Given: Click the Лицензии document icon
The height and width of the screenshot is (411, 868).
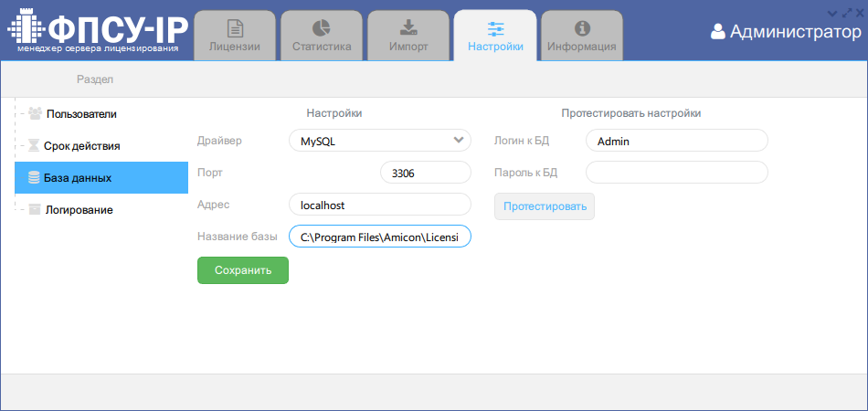Looking at the screenshot, I should tap(235, 28).
